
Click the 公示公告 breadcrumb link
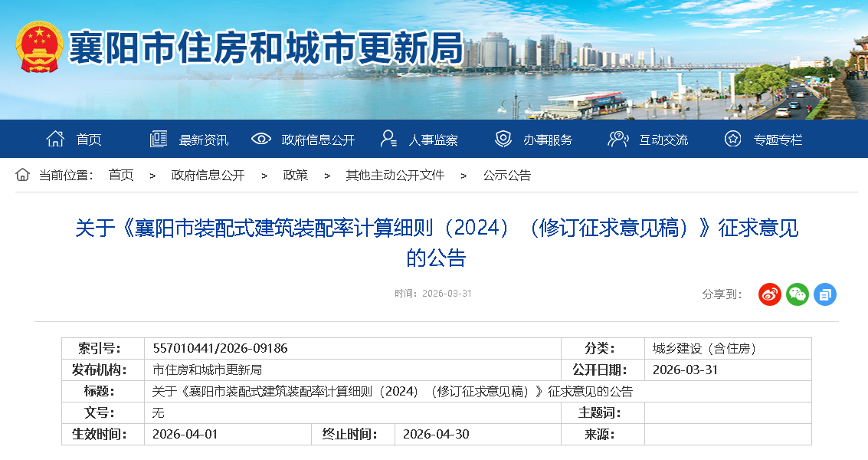(x=506, y=175)
